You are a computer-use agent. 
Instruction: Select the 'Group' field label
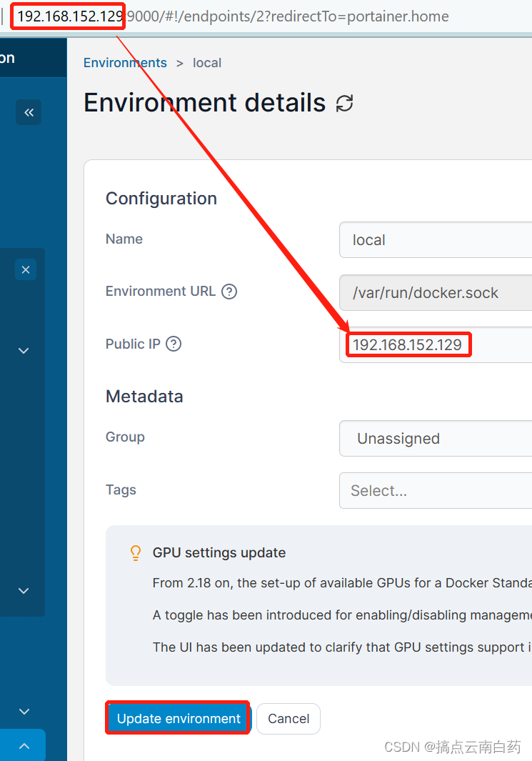point(125,437)
